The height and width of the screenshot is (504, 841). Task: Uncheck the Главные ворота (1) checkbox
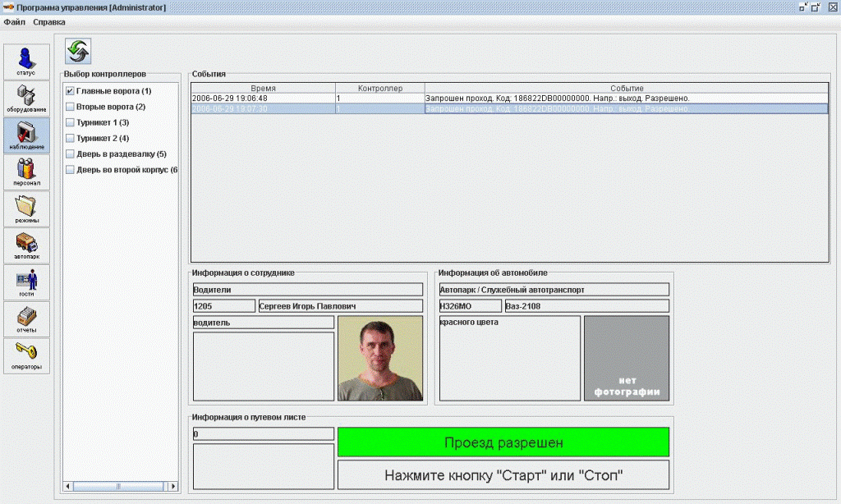70,91
